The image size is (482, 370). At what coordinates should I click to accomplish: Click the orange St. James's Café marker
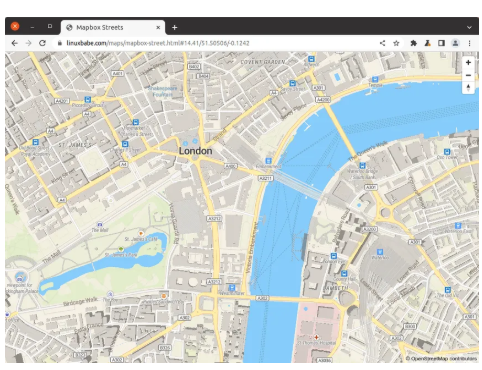(x=141, y=233)
